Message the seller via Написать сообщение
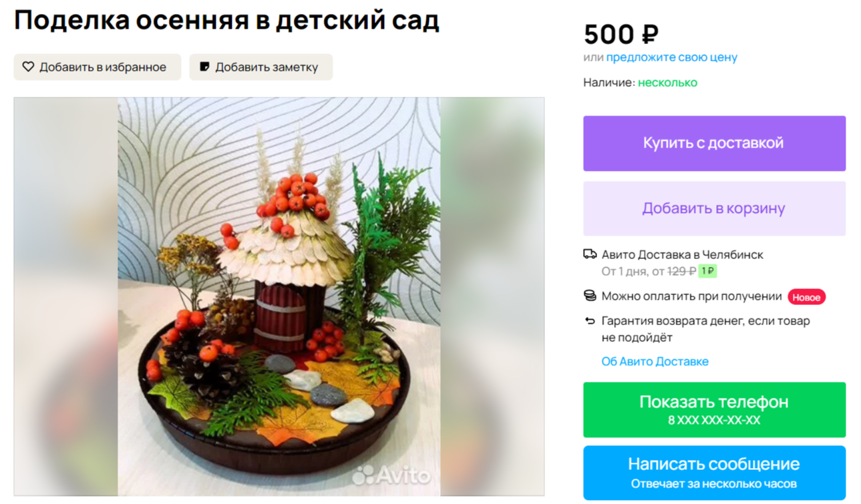The height and width of the screenshot is (504, 861). [x=714, y=473]
